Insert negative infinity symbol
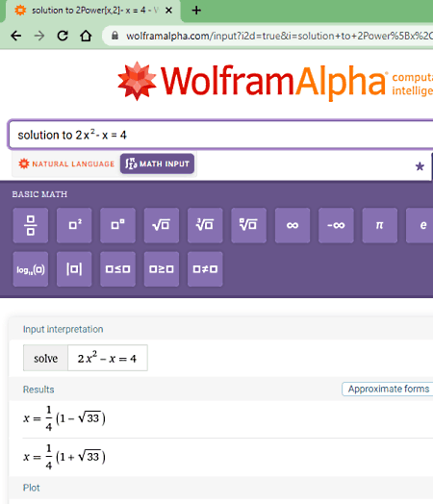Image resolution: width=433 pixels, height=504 pixels. (336, 225)
